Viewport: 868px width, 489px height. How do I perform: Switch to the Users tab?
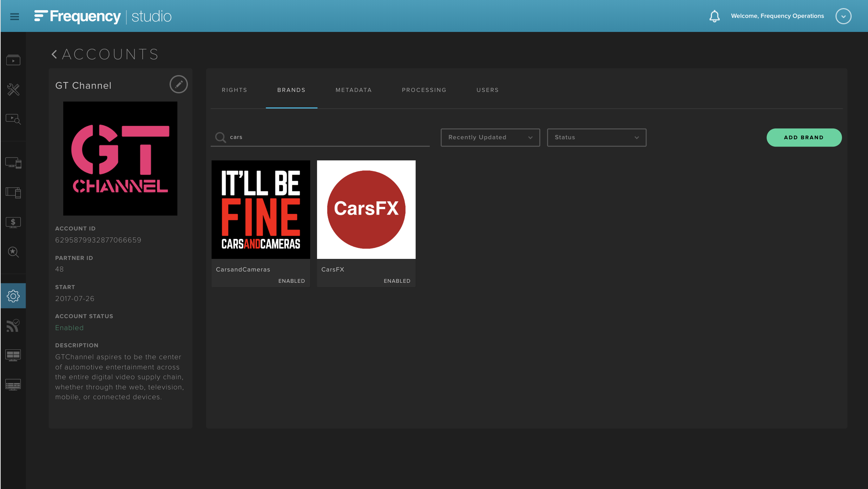click(488, 90)
